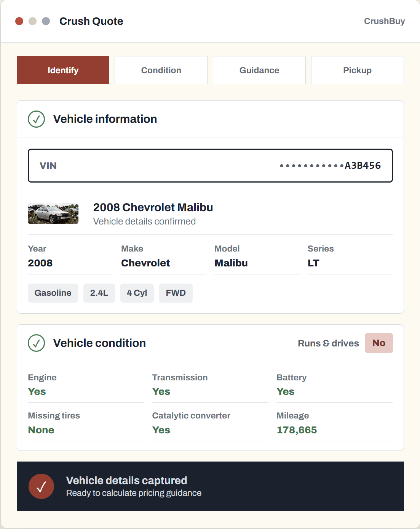Click the 4 Cyl chip
The width and height of the screenshot is (420, 529).
point(137,293)
